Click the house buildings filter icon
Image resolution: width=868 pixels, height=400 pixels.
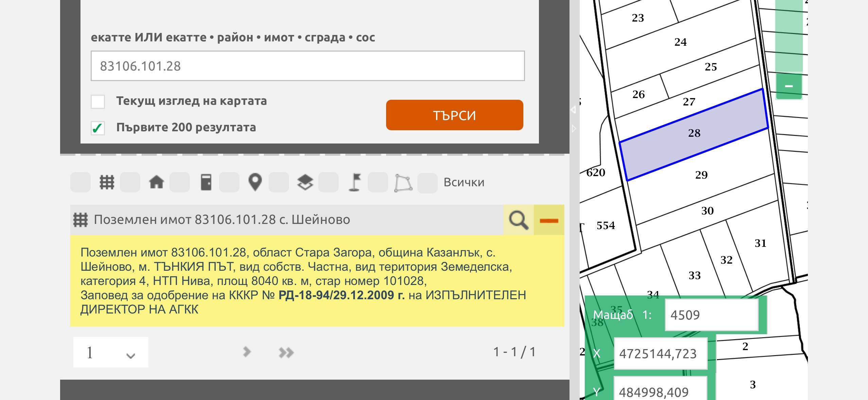pos(157,182)
